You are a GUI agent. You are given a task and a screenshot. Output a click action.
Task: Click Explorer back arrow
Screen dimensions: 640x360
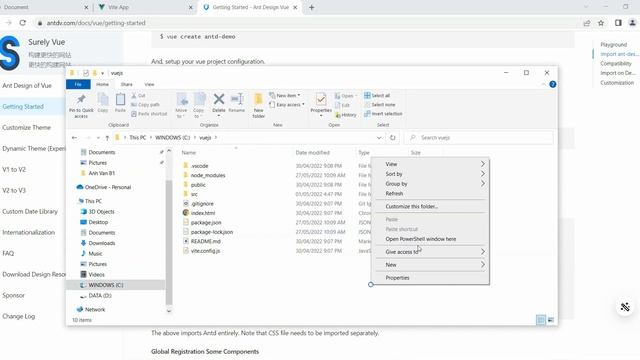(x=74, y=138)
